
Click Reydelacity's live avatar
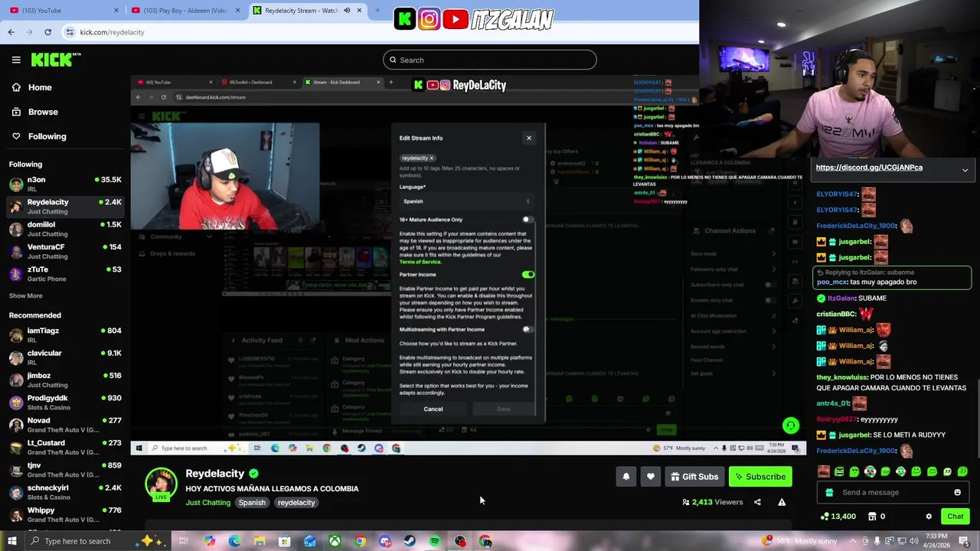point(161,485)
